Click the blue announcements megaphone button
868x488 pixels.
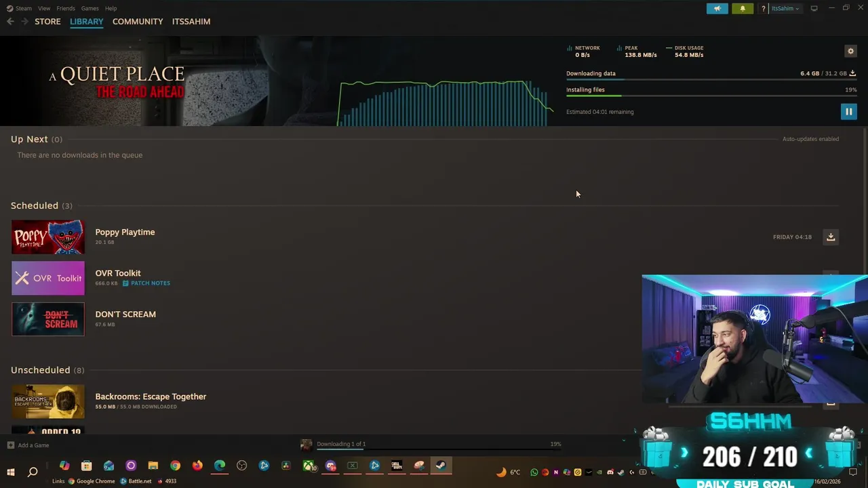coord(717,9)
